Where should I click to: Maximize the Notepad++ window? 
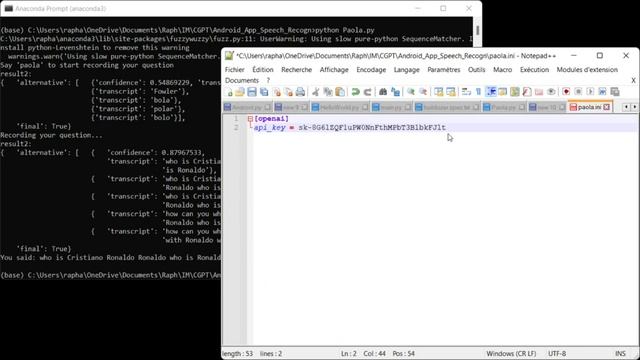(600, 56)
